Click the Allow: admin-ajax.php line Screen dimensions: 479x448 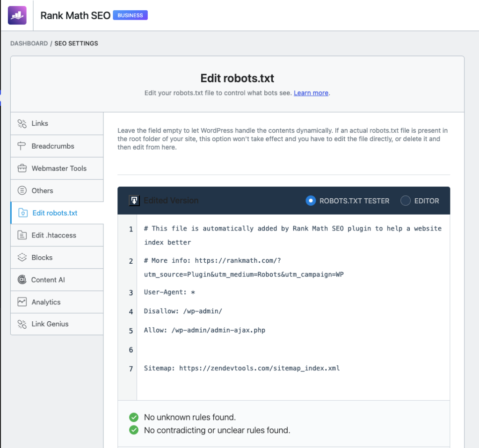click(x=205, y=331)
